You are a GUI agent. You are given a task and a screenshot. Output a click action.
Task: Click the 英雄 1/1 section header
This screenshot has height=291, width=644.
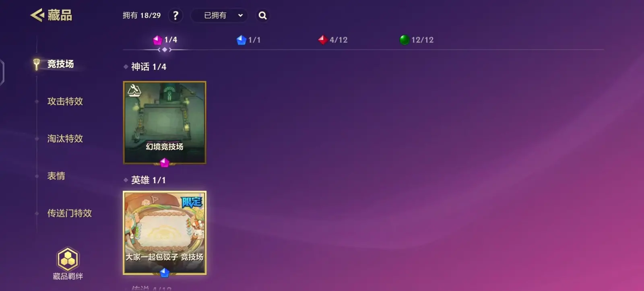tap(149, 180)
